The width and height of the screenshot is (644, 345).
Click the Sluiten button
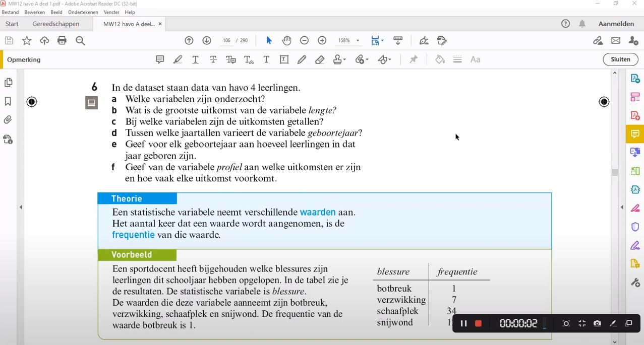point(620,59)
